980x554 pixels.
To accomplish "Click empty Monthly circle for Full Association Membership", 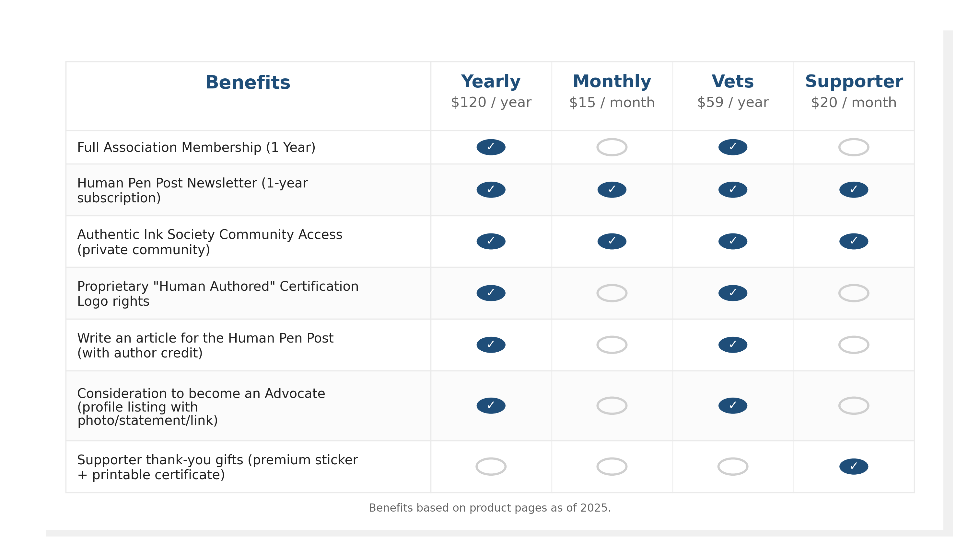I will point(612,147).
